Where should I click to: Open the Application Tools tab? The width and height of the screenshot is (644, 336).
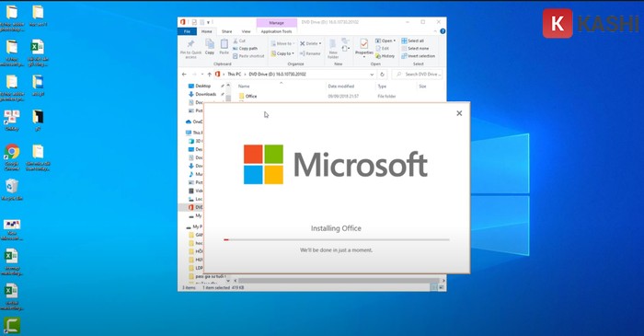[x=276, y=31]
